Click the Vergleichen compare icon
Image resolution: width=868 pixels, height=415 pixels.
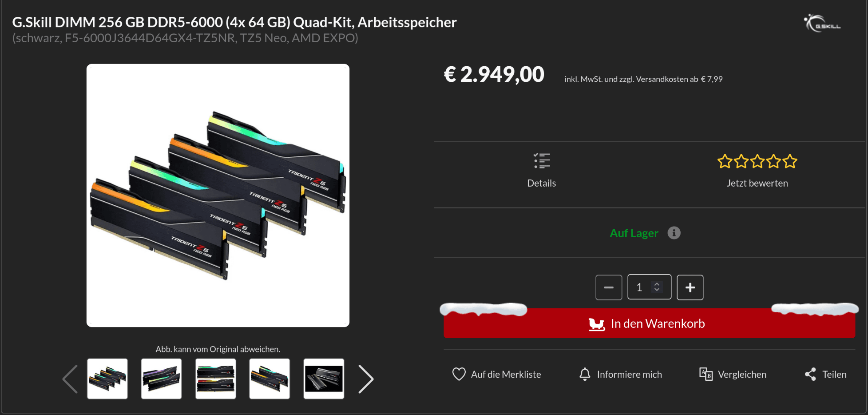point(705,374)
